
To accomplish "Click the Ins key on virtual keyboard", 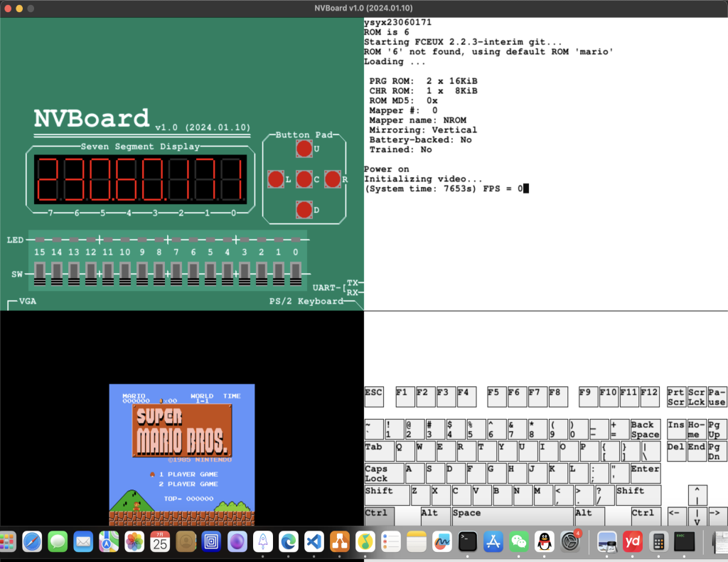I will (x=676, y=430).
